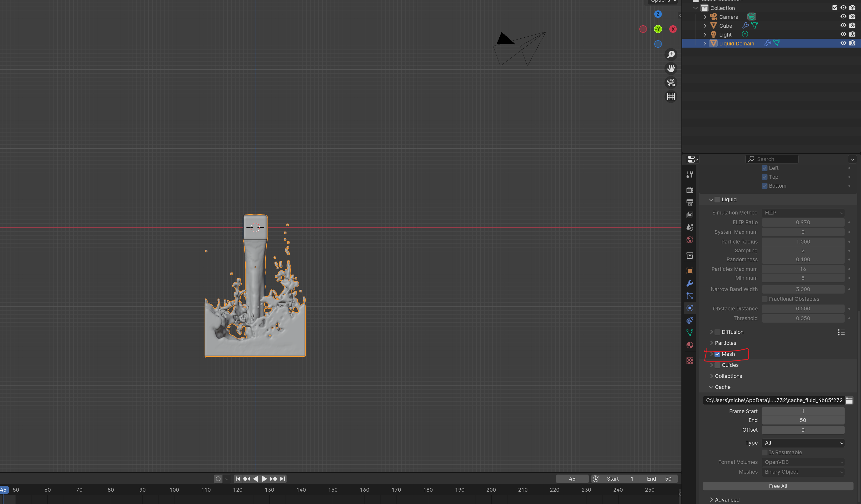The width and height of the screenshot is (861, 504).
Task: Toggle Fractional Obstacles checkbox
Action: coord(764,299)
